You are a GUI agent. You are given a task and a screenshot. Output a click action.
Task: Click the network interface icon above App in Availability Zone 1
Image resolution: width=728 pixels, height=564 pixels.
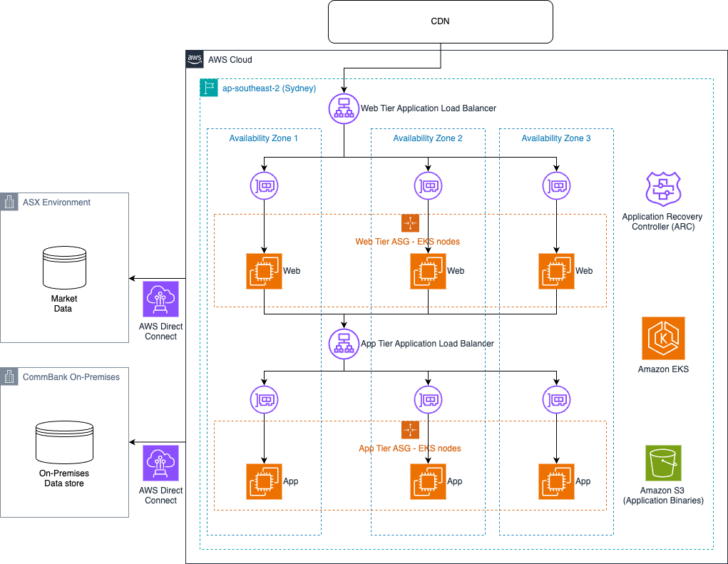(x=265, y=400)
